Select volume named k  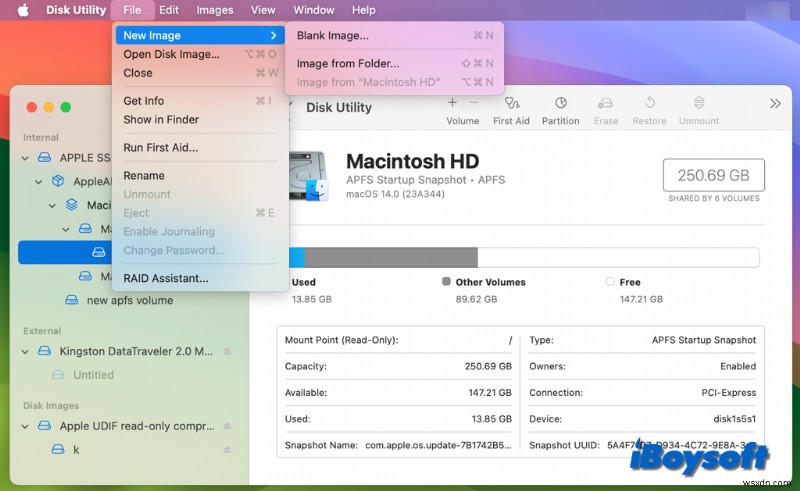coord(76,450)
